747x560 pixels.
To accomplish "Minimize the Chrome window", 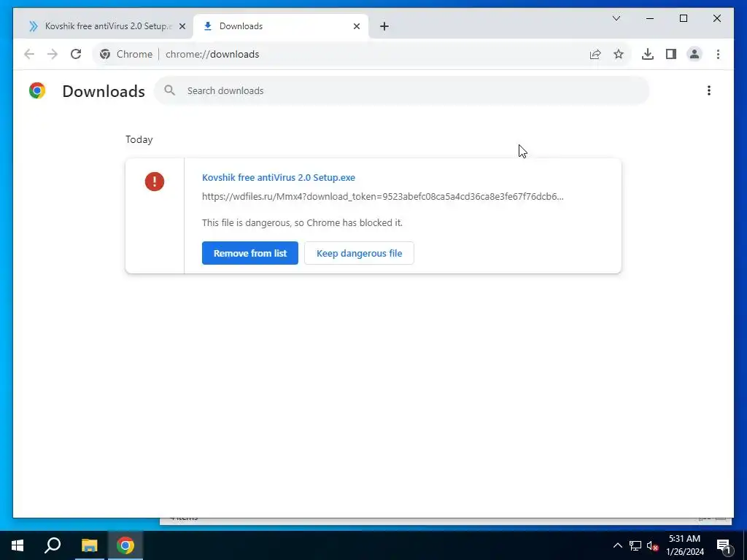I will click(x=650, y=18).
